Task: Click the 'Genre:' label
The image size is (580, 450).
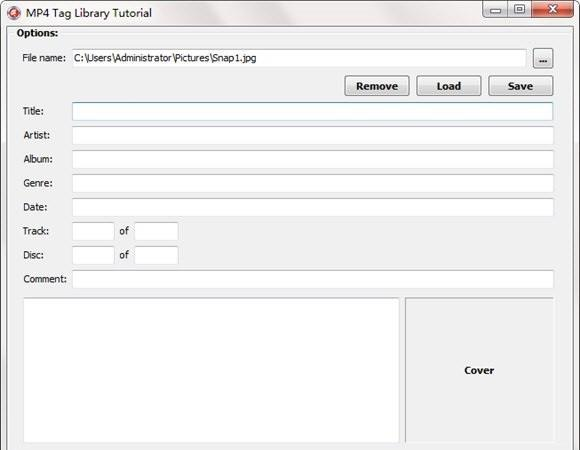Action: pos(38,183)
